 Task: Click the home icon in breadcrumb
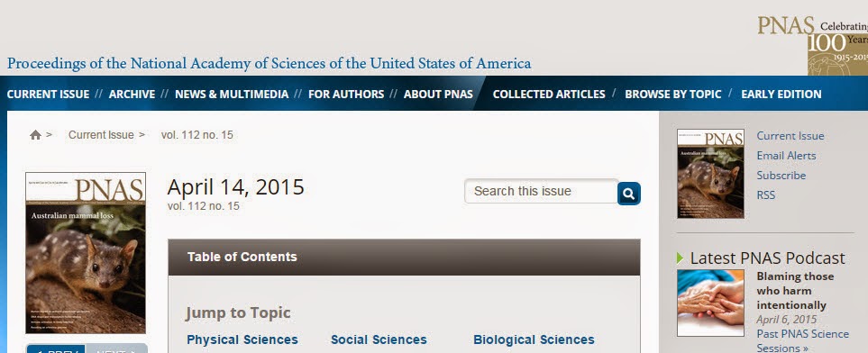35,134
